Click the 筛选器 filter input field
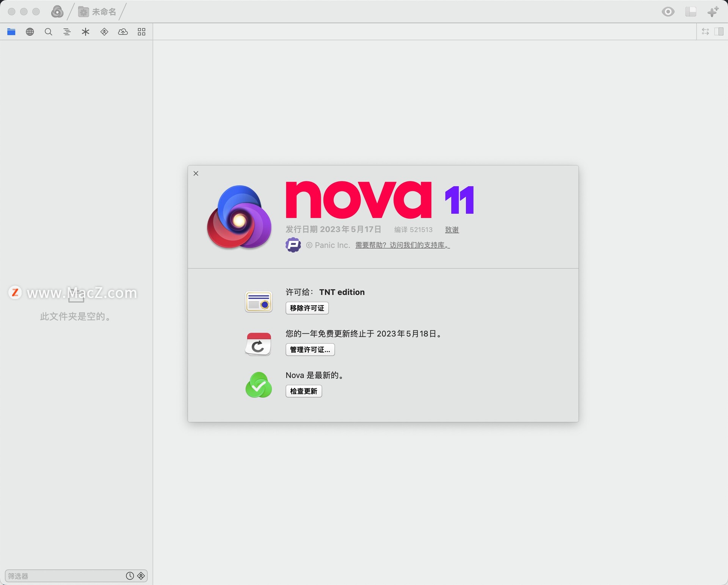Image resolution: width=728 pixels, height=585 pixels. click(x=57, y=576)
